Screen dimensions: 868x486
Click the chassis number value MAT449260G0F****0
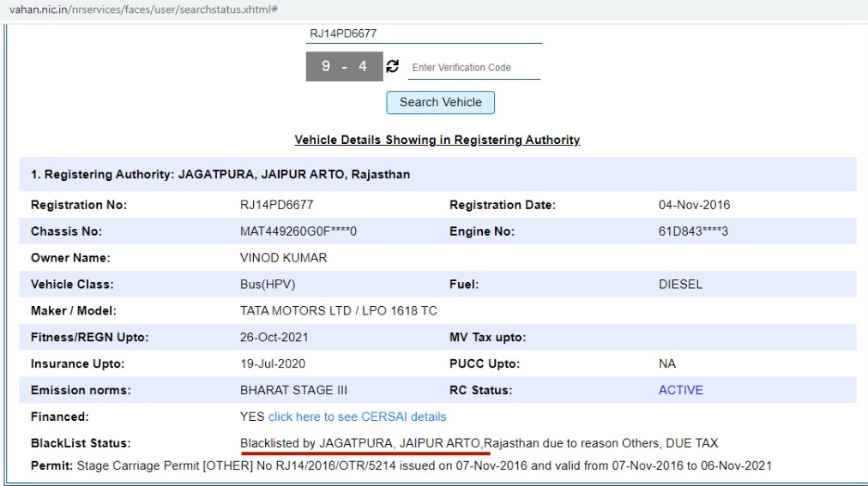pyautogui.click(x=298, y=231)
